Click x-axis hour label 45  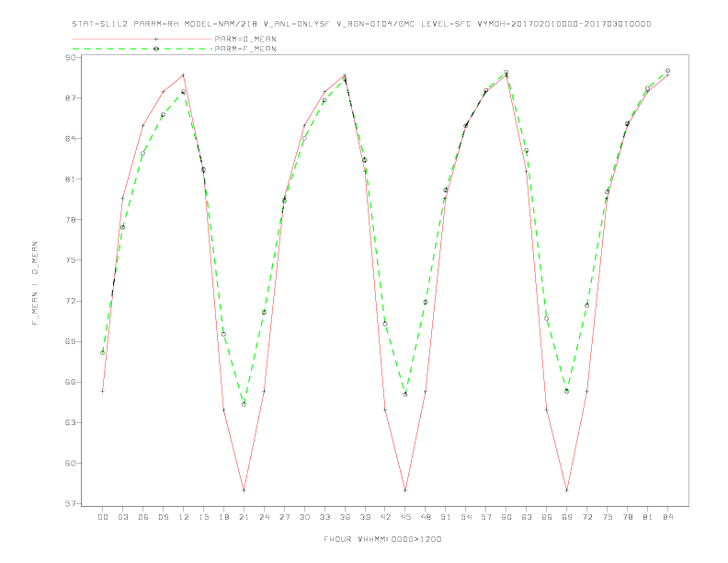[x=405, y=517]
